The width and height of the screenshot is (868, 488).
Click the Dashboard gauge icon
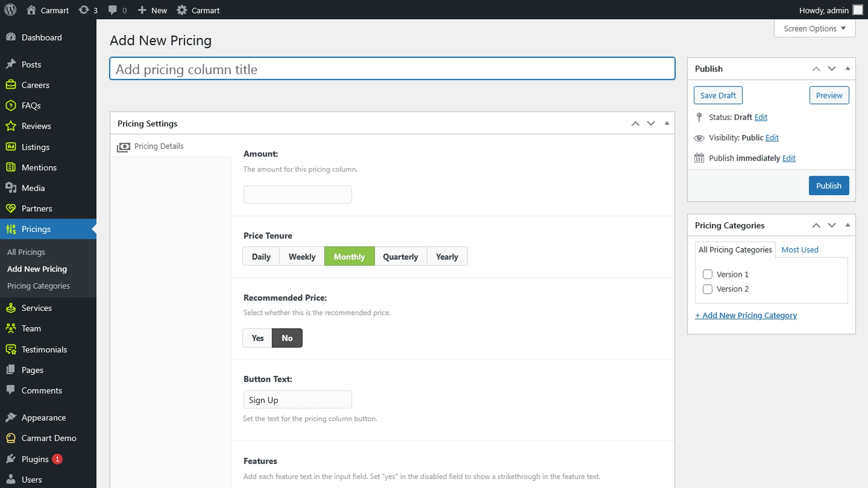11,37
